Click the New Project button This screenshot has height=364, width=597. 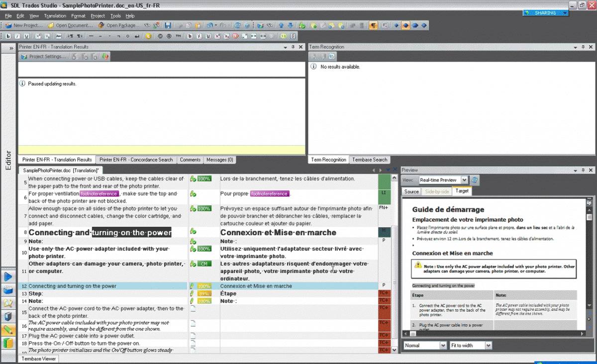point(24,25)
